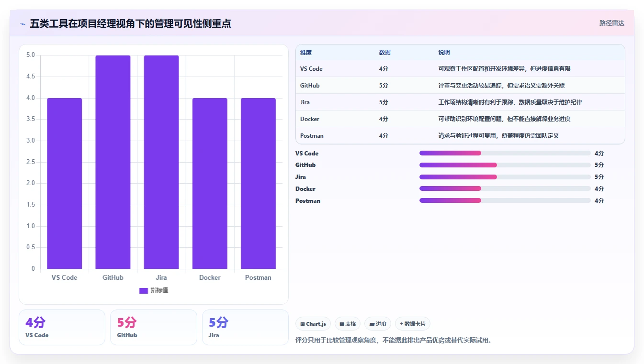Click the VS Code x-axis label
Viewport: 644px width, 364px height.
pyautogui.click(x=65, y=277)
